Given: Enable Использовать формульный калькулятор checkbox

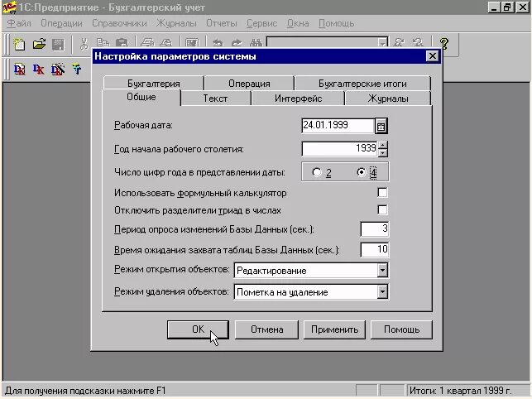Looking at the screenshot, I should 382,193.
